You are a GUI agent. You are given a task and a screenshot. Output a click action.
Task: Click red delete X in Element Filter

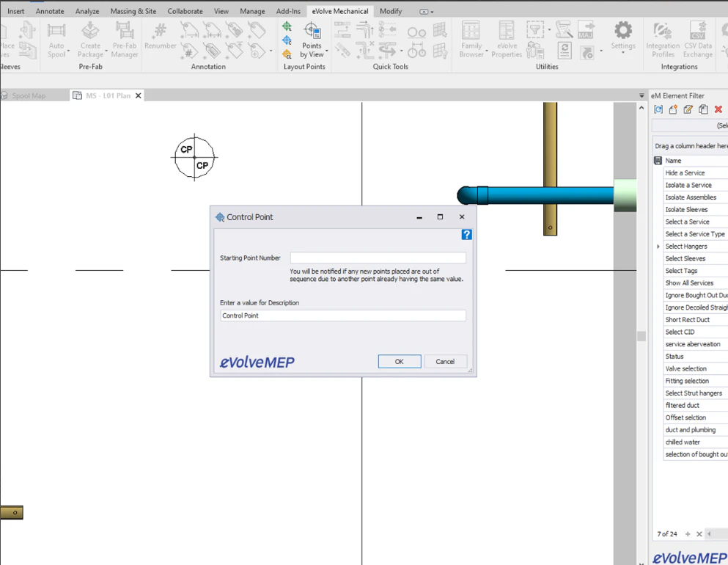718,110
